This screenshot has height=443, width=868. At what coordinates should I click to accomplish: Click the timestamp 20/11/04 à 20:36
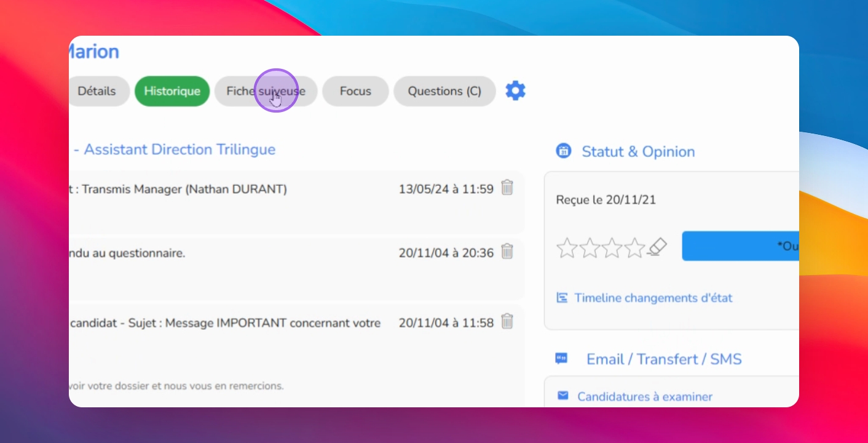click(x=446, y=253)
